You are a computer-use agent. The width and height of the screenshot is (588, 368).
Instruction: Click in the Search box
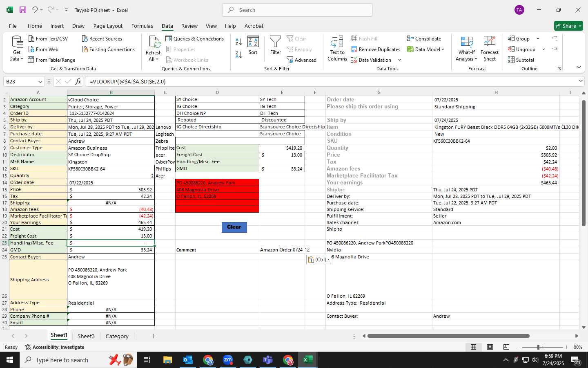[x=297, y=10]
